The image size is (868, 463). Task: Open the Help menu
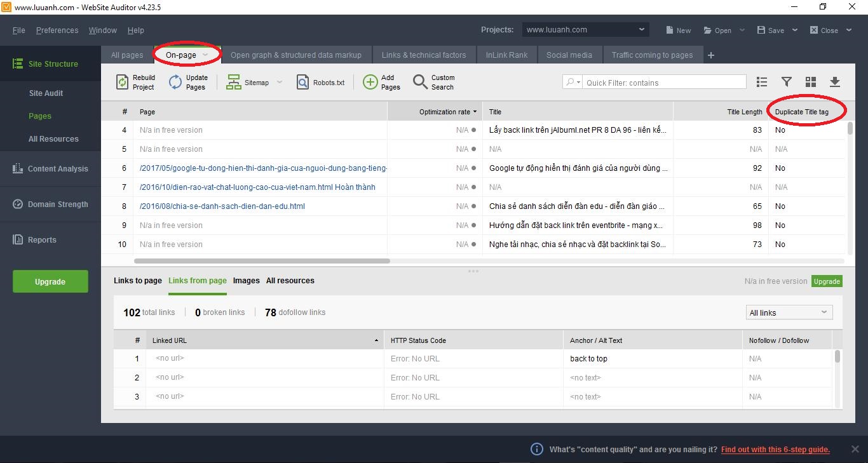pyautogui.click(x=136, y=30)
